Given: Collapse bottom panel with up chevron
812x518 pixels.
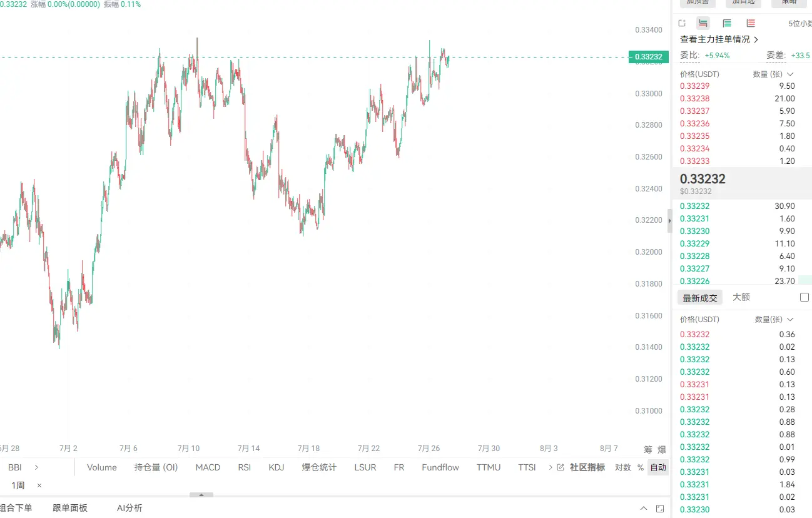Looking at the screenshot, I should [x=644, y=509].
